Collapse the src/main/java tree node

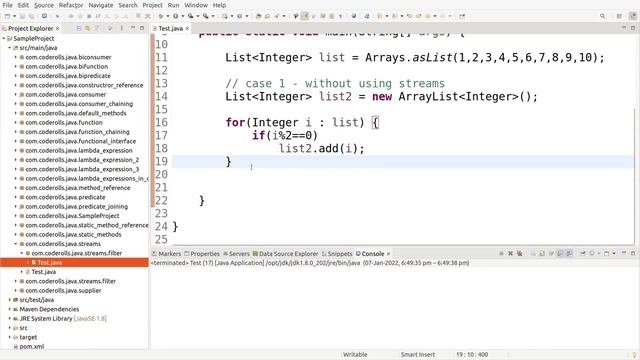tap(10, 48)
